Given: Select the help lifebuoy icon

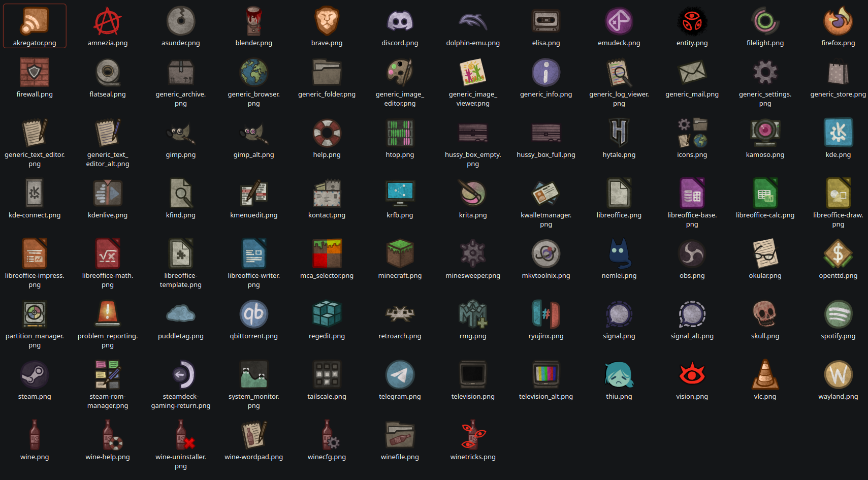Looking at the screenshot, I should tap(327, 133).
